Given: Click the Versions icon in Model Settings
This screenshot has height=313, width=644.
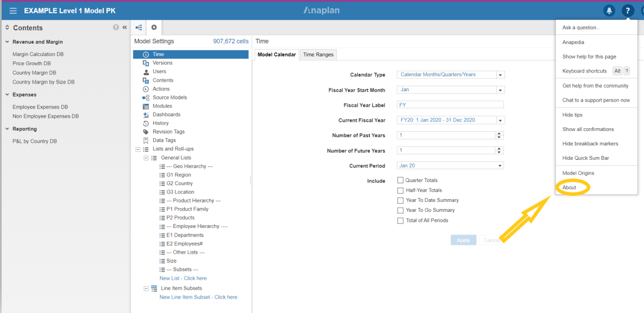Looking at the screenshot, I should tap(146, 63).
